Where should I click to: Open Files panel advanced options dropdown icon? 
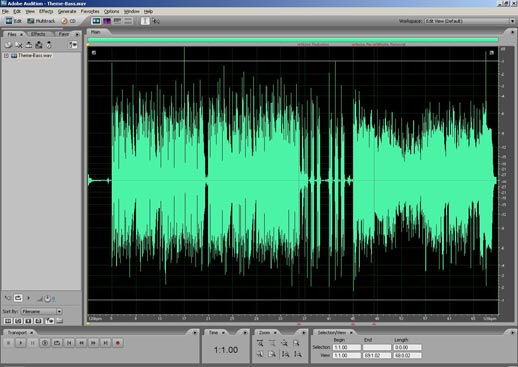point(73,45)
